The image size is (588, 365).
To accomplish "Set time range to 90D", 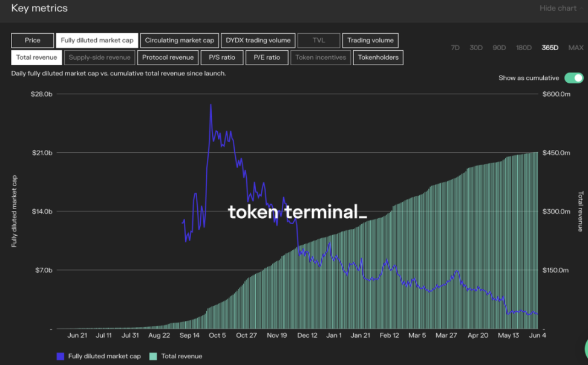I will click(499, 48).
